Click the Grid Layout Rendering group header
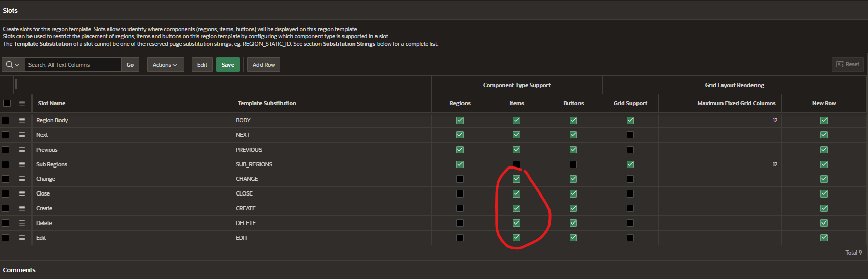Image resolution: width=868 pixels, height=279 pixels. 734,85
